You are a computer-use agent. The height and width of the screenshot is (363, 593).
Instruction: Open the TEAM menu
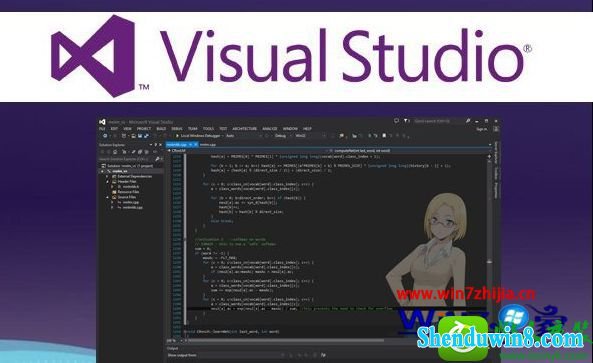click(x=192, y=129)
